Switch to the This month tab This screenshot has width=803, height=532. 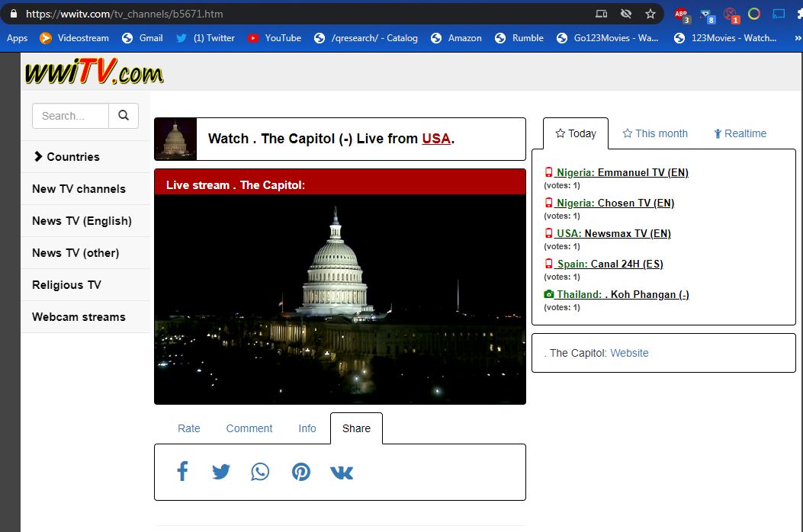click(655, 133)
